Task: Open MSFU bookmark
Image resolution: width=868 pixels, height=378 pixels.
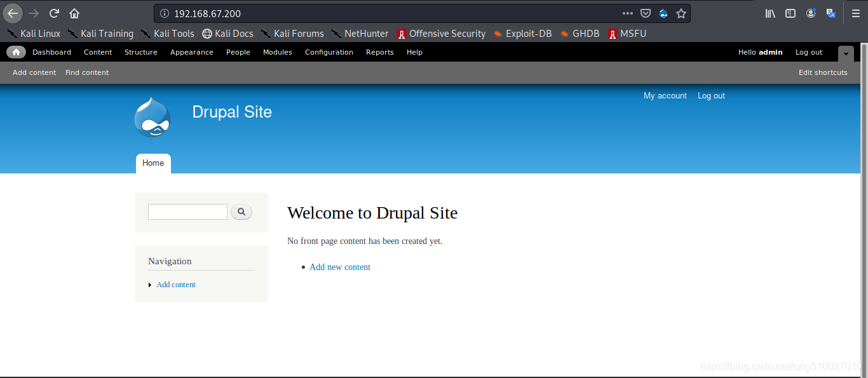Action: [627, 34]
